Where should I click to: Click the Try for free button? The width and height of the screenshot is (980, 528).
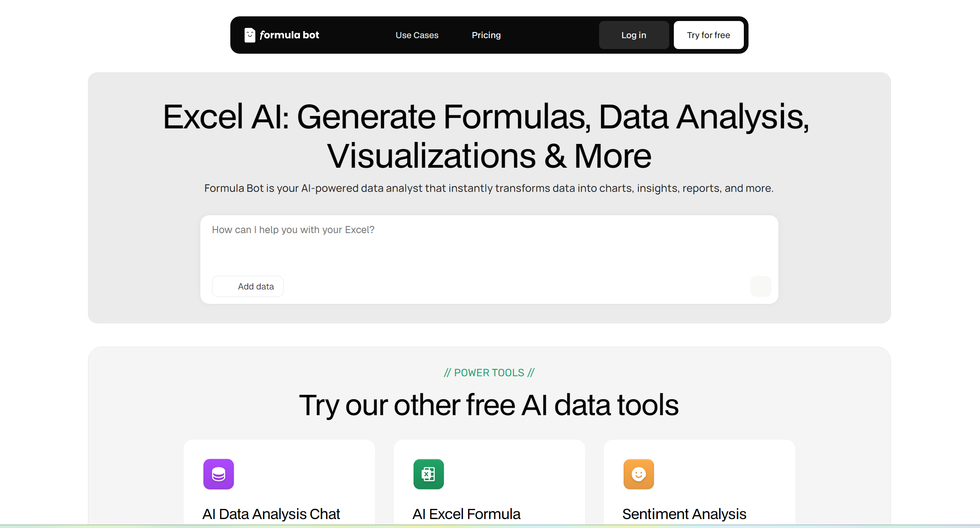[709, 35]
